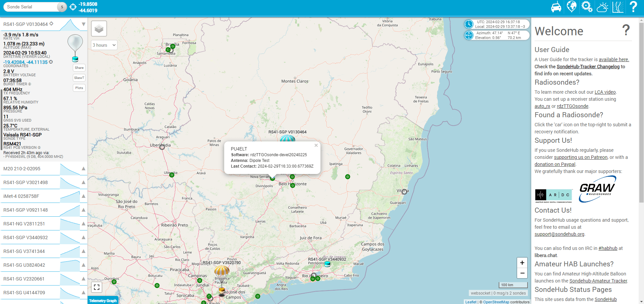Screen dimensions: 644x304
Task: Click the RS41-SGP V0130464 balloon marker on map
Action: [288, 138]
